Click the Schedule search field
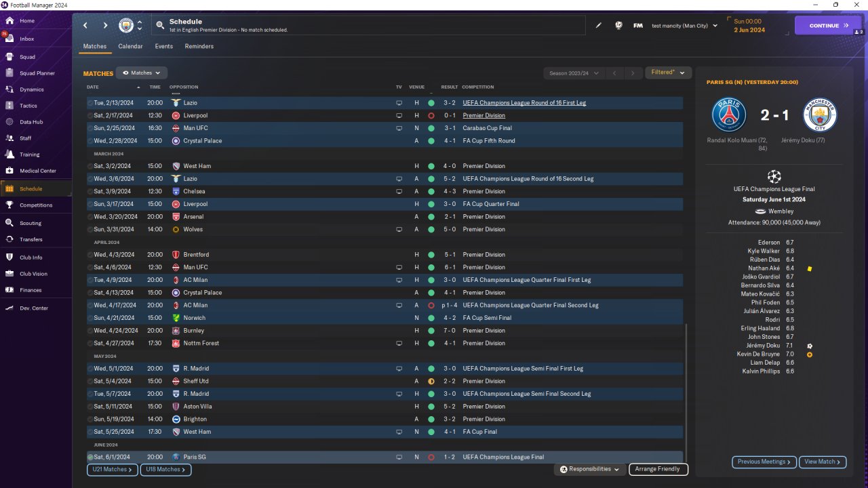868x488 pixels. coord(369,26)
